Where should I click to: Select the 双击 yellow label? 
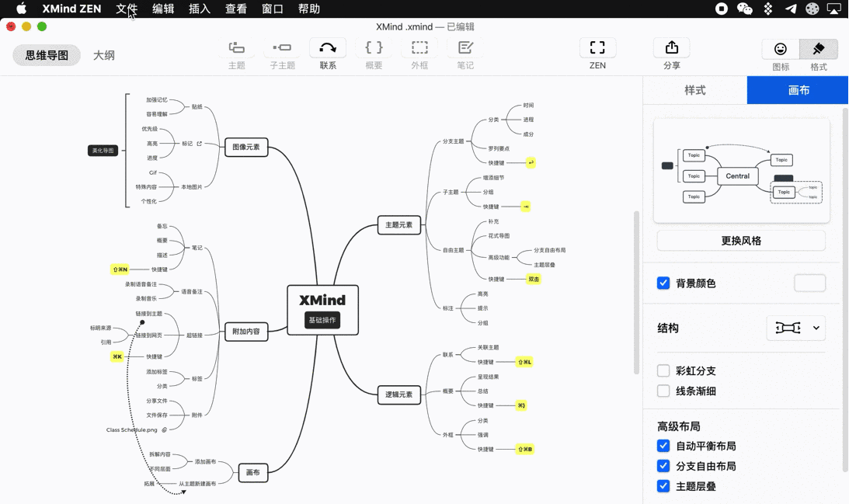534,280
